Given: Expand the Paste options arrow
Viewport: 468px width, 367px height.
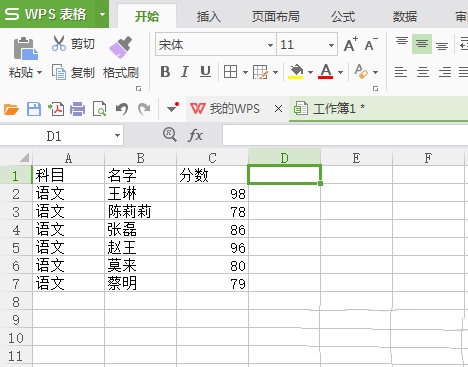Looking at the screenshot, I should coord(39,72).
